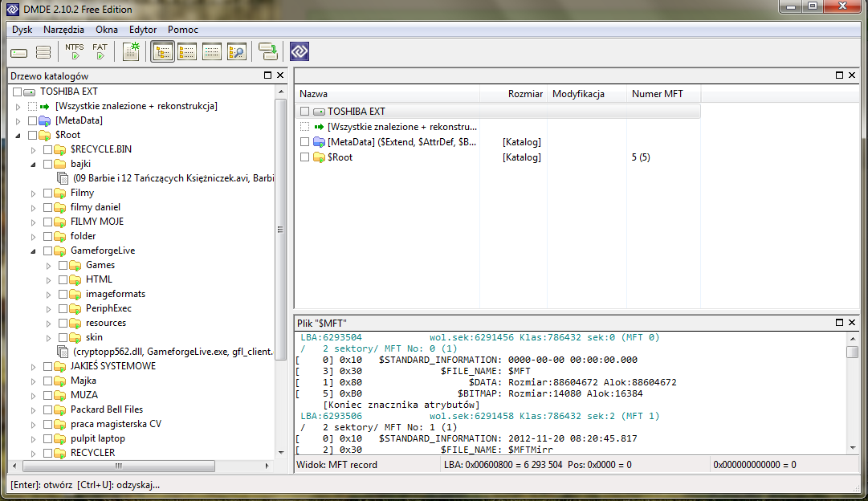The height and width of the screenshot is (501, 868).
Task: Start the FAT search tool
Action: coord(100,51)
